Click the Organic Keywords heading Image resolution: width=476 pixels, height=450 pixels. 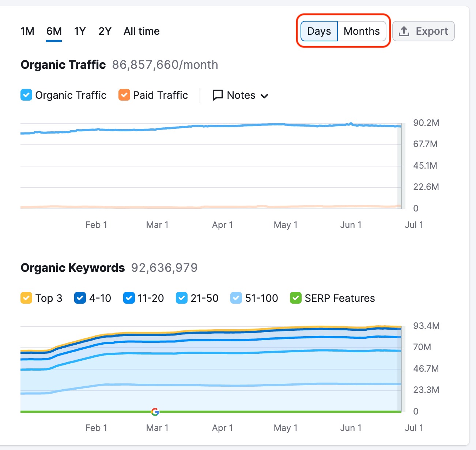73,268
